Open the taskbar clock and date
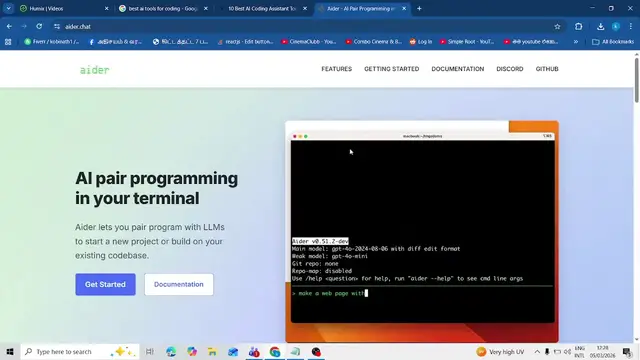 (x=602, y=351)
